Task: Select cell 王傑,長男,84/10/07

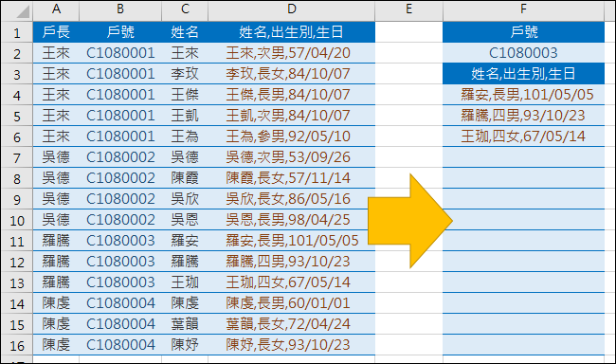Action: [292, 95]
